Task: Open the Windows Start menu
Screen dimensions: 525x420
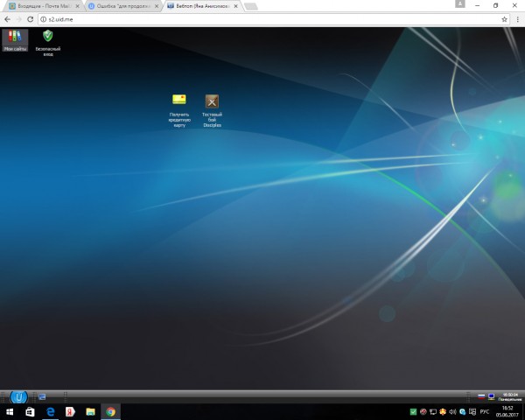Action: click(10, 411)
